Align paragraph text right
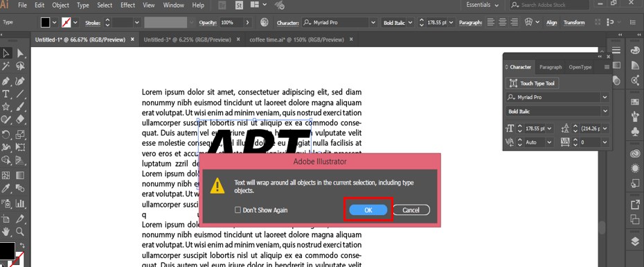Image resolution: width=644 pixels, height=267 pixels. pos(515,22)
